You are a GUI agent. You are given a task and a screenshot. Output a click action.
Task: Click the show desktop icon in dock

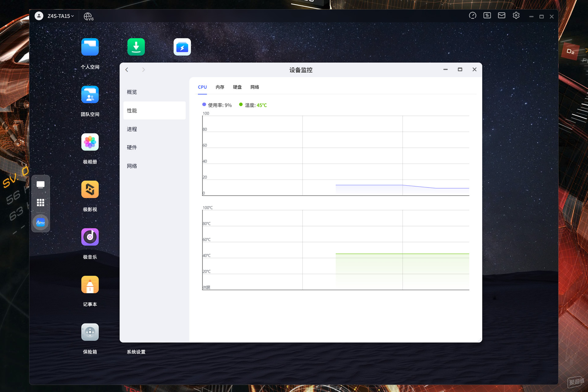(40, 185)
